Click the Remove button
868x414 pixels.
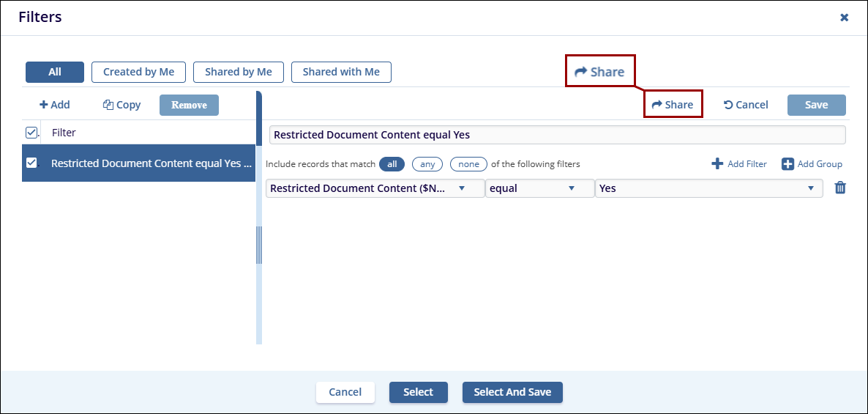pos(189,105)
